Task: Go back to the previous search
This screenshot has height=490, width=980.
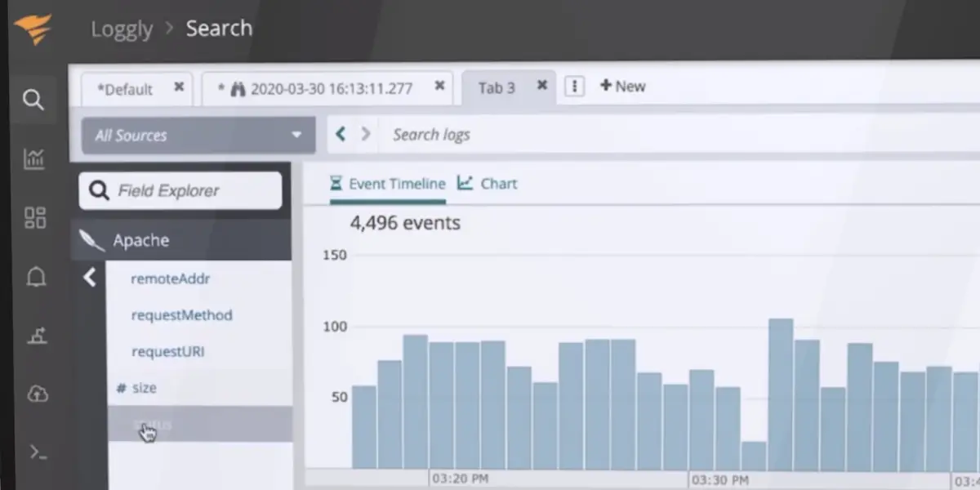Action: [341, 134]
